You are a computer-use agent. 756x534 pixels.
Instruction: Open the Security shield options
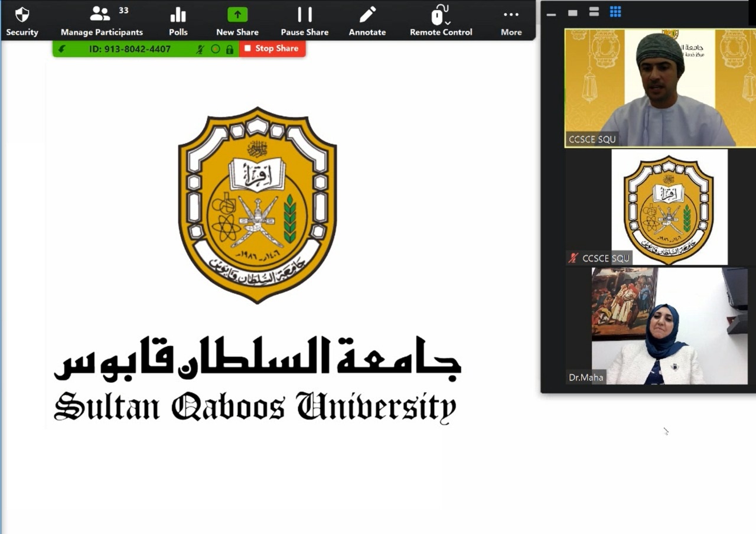22,21
